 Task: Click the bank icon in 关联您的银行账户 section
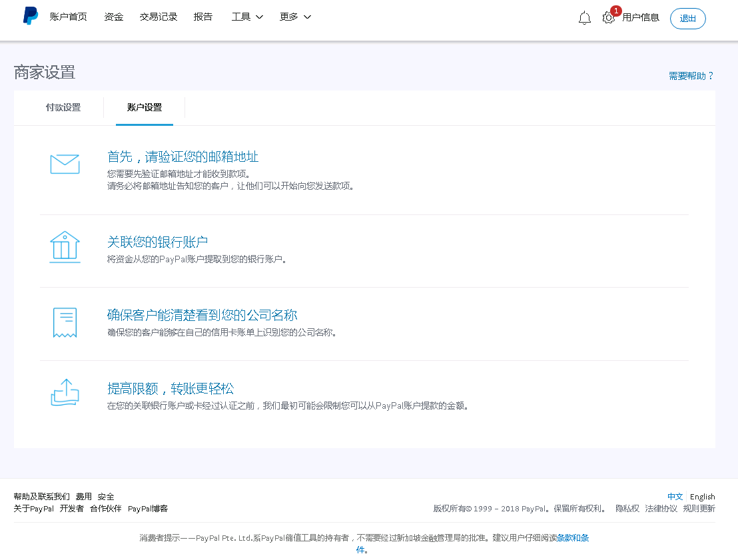point(65,247)
